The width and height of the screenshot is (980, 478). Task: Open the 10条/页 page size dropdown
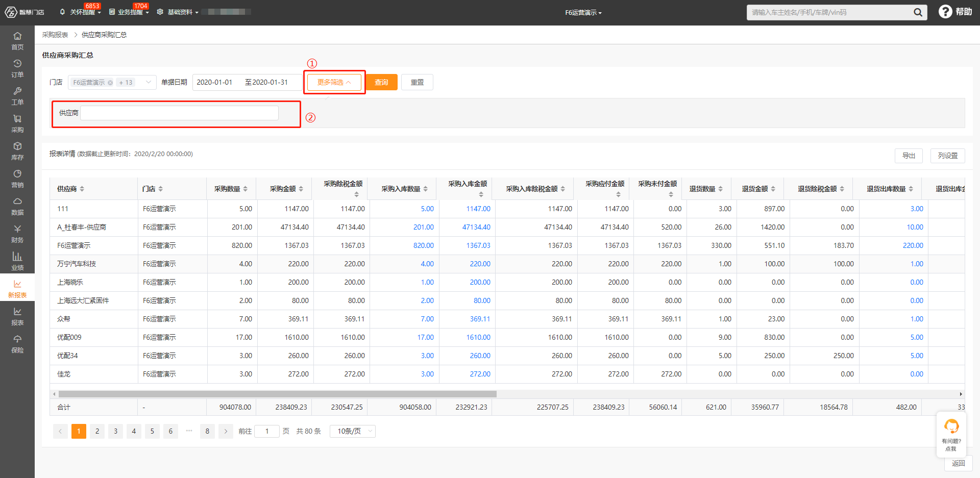tap(353, 431)
